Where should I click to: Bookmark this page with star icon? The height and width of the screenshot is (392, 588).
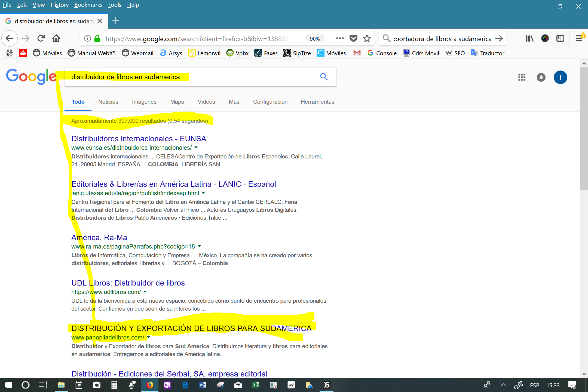click(367, 38)
